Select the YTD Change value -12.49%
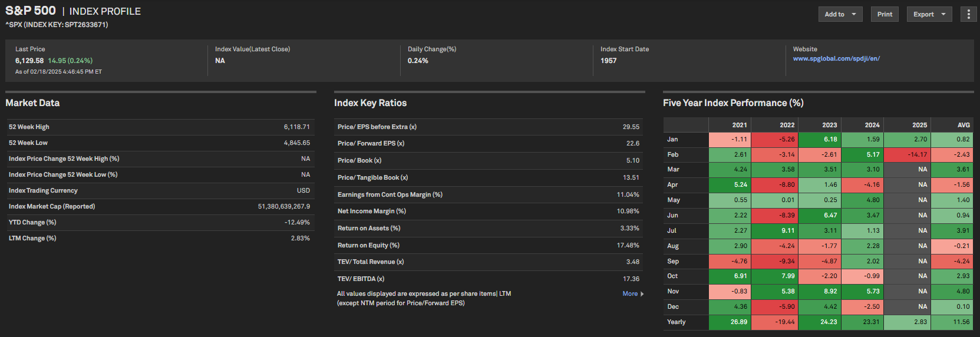Image resolution: width=980 pixels, height=337 pixels. [x=297, y=222]
